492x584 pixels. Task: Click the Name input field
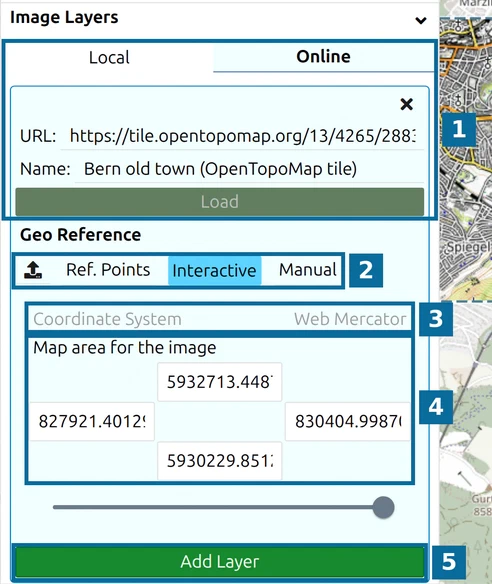[249, 169]
